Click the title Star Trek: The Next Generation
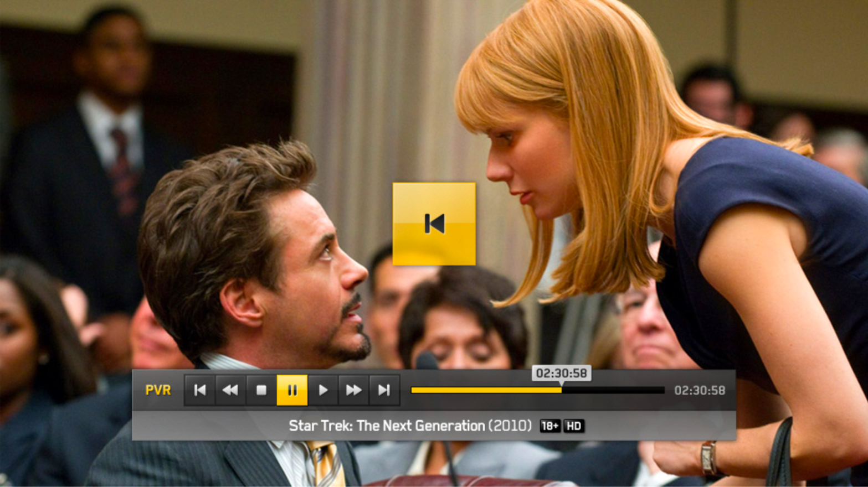The height and width of the screenshot is (487, 868). click(x=387, y=426)
